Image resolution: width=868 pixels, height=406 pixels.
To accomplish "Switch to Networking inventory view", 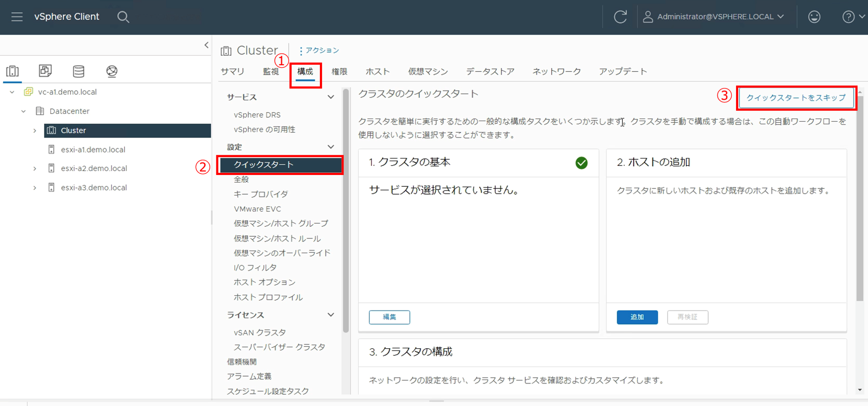I will point(112,71).
